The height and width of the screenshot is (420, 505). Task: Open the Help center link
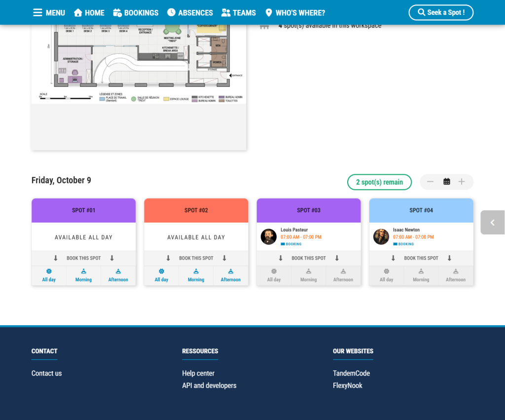click(x=198, y=373)
